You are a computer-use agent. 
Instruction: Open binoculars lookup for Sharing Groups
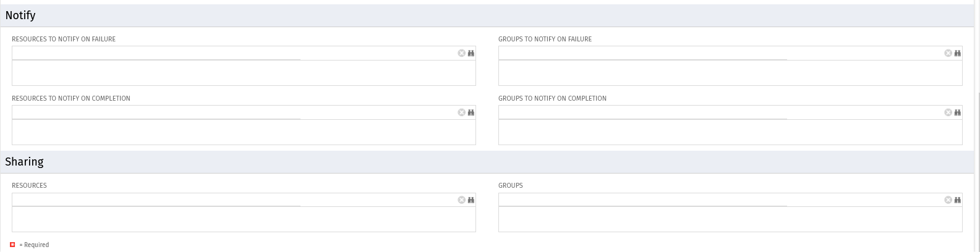[x=958, y=200]
